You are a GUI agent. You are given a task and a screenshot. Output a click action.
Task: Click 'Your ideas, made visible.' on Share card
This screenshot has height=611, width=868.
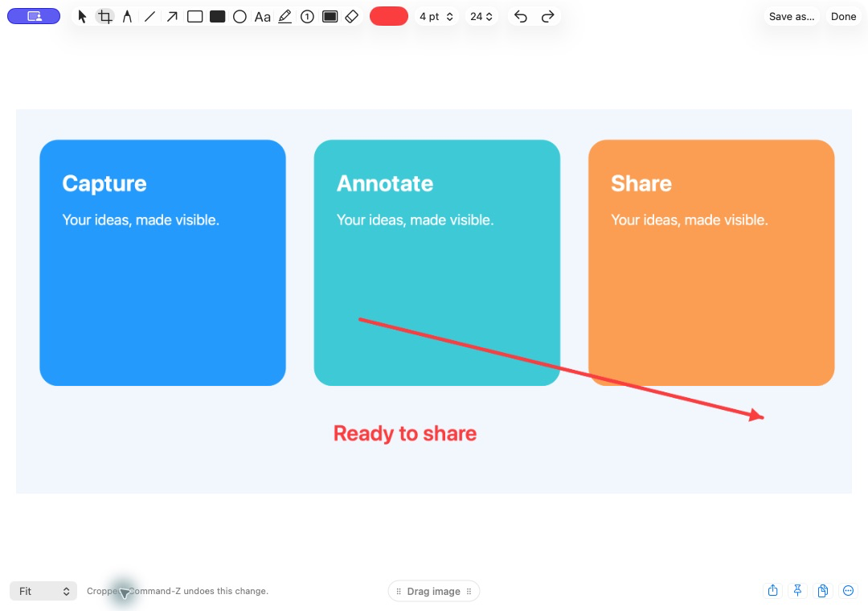point(690,220)
